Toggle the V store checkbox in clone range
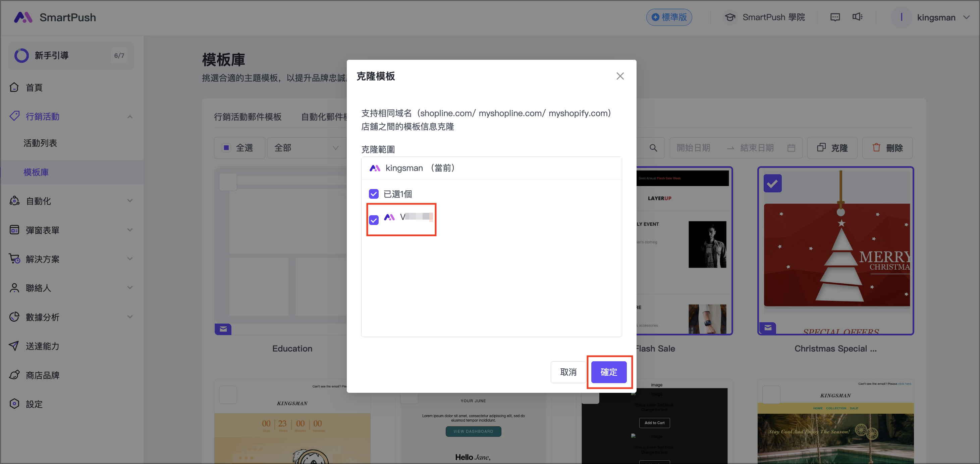 (x=374, y=220)
